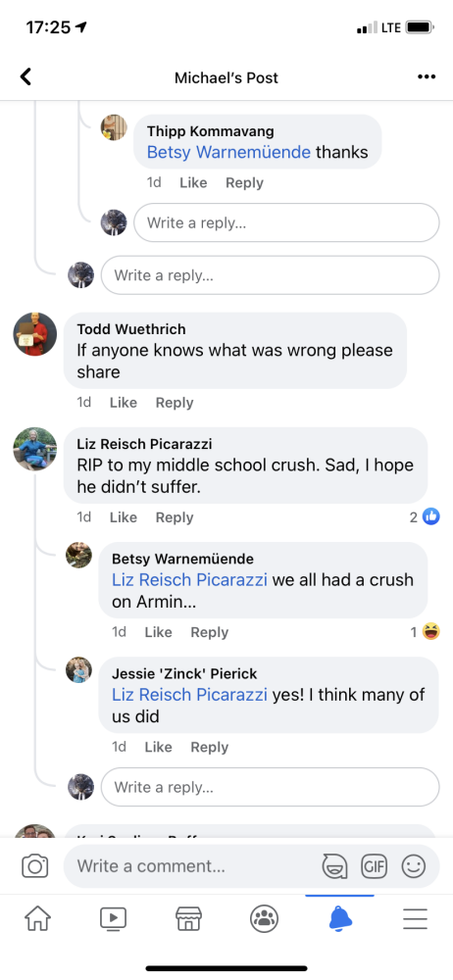The image size is (453, 980).
Task: Open the Watch video tab
Action: (x=114, y=919)
